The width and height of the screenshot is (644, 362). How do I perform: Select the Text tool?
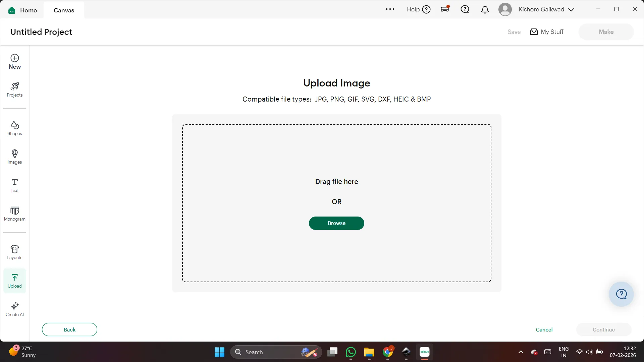pos(15,185)
